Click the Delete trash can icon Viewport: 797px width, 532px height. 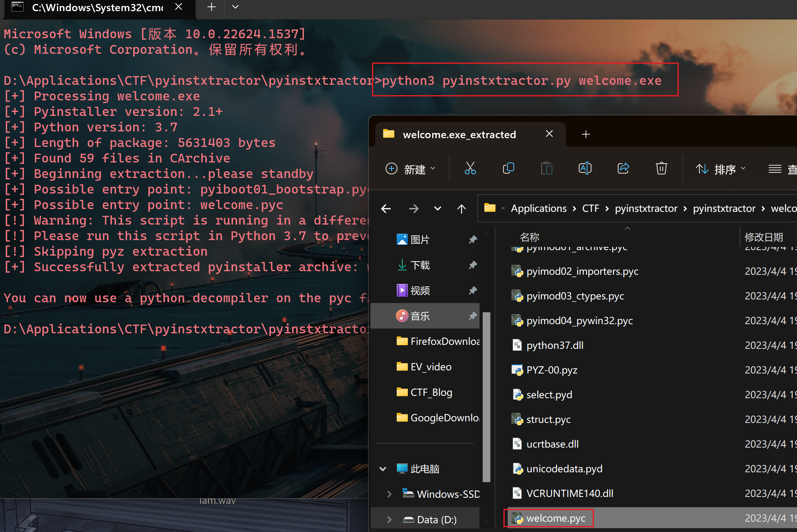click(x=661, y=168)
